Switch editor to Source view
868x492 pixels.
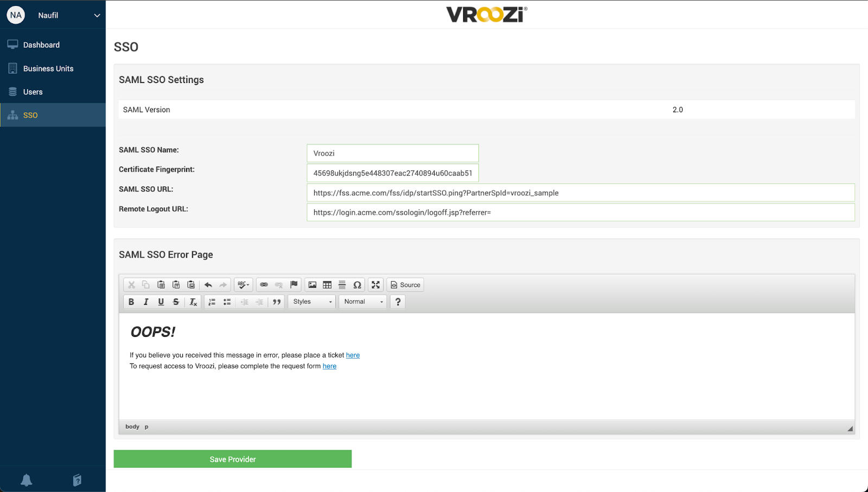(x=405, y=285)
